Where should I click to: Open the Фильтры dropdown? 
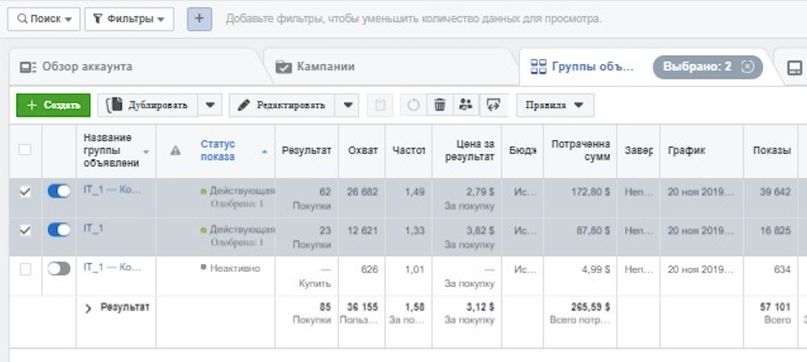pos(129,19)
